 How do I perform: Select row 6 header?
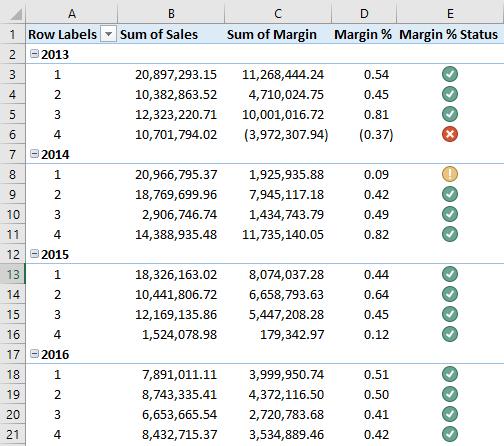pyautogui.click(x=13, y=134)
